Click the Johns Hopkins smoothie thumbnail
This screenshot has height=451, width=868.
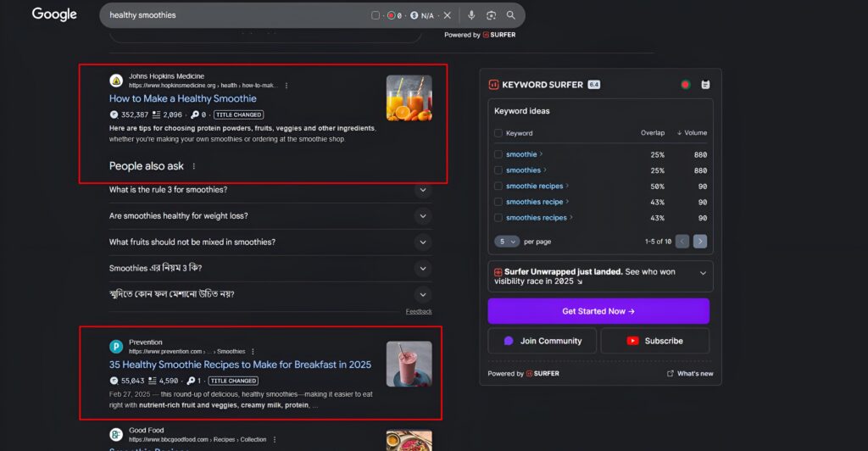(409, 98)
